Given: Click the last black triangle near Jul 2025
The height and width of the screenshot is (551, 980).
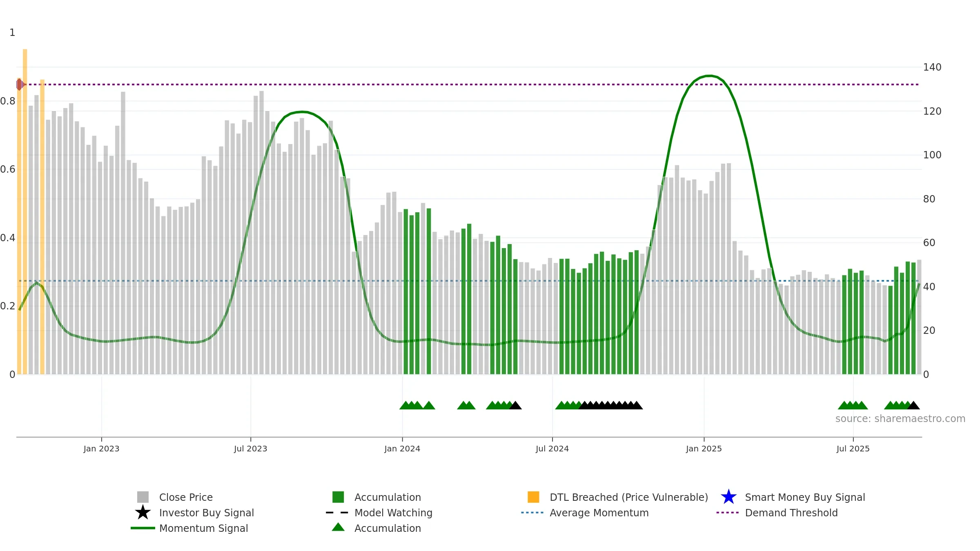Looking at the screenshot, I should (x=913, y=405).
